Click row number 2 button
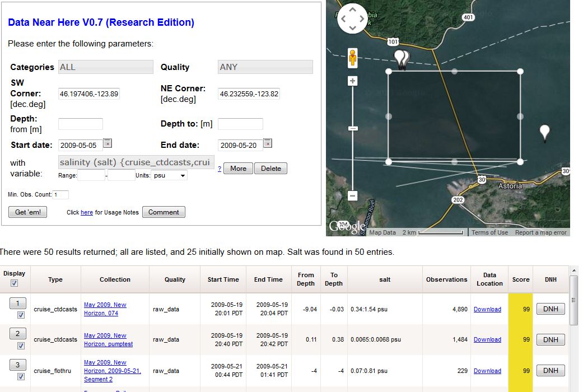583x392 pixels. 17,334
